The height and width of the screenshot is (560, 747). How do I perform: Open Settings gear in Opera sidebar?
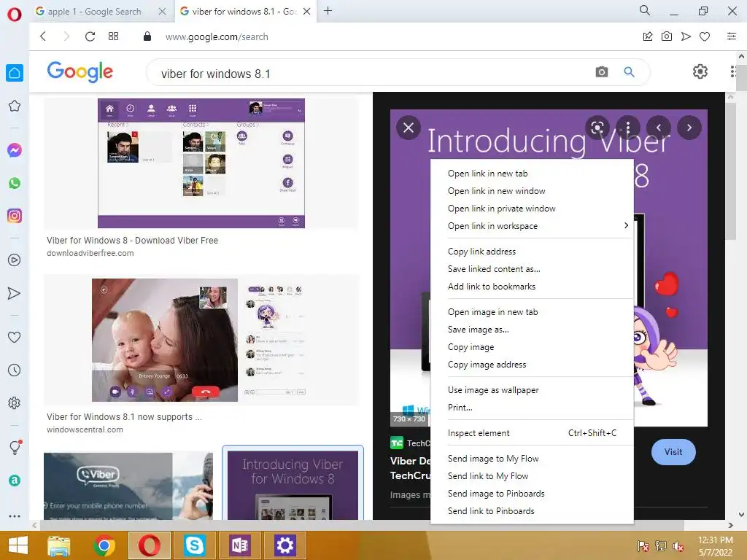tap(15, 402)
